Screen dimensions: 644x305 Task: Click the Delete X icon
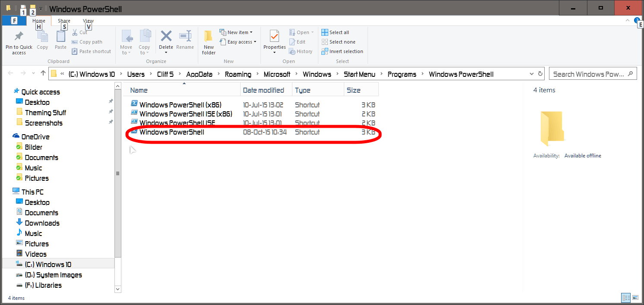pos(166,35)
